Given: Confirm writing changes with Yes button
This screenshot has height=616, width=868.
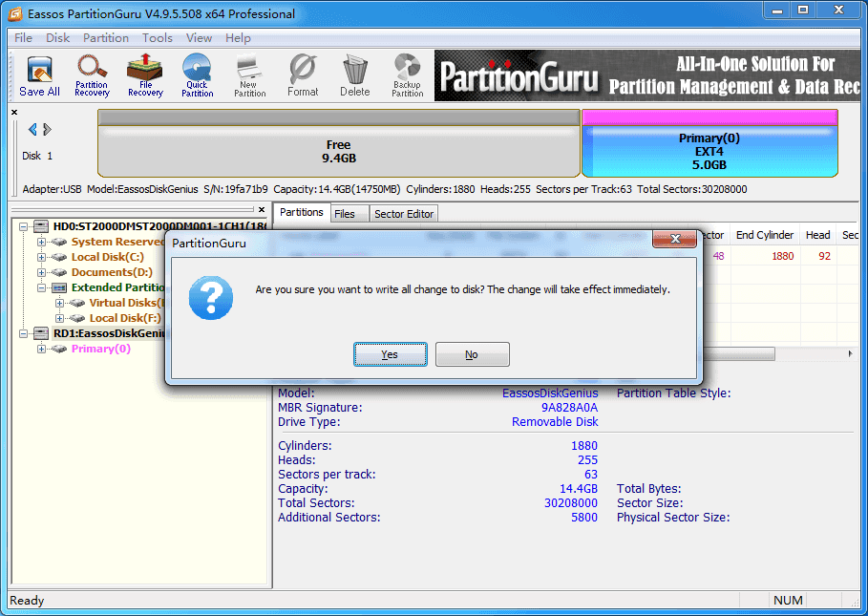Looking at the screenshot, I should 390,353.
